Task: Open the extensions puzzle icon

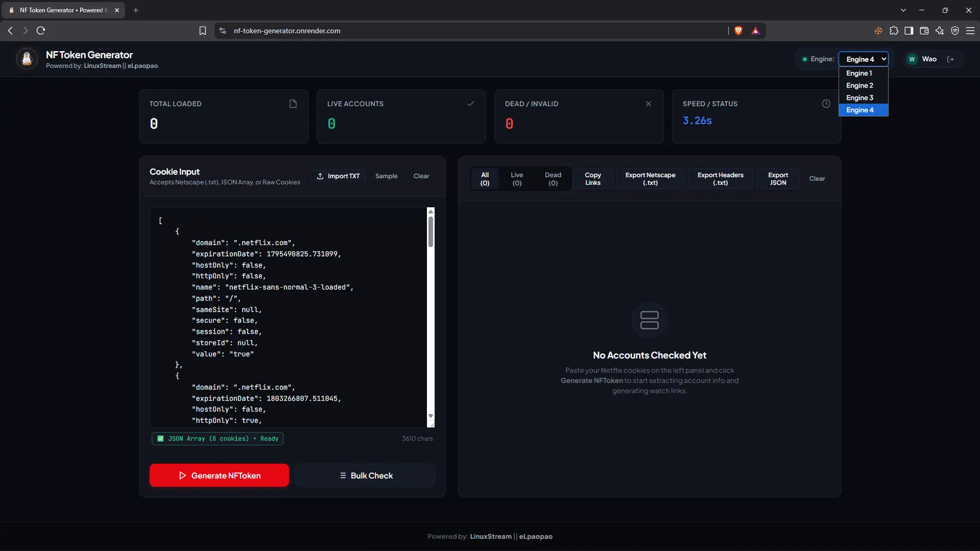Action: tap(894, 31)
